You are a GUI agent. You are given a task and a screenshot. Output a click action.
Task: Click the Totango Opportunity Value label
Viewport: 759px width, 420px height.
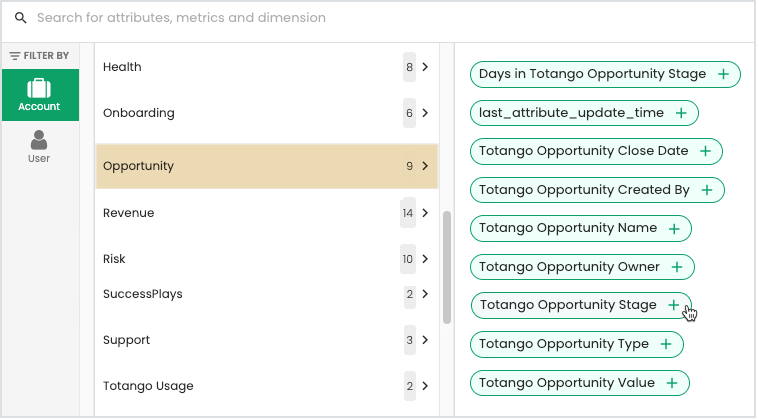point(567,383)
